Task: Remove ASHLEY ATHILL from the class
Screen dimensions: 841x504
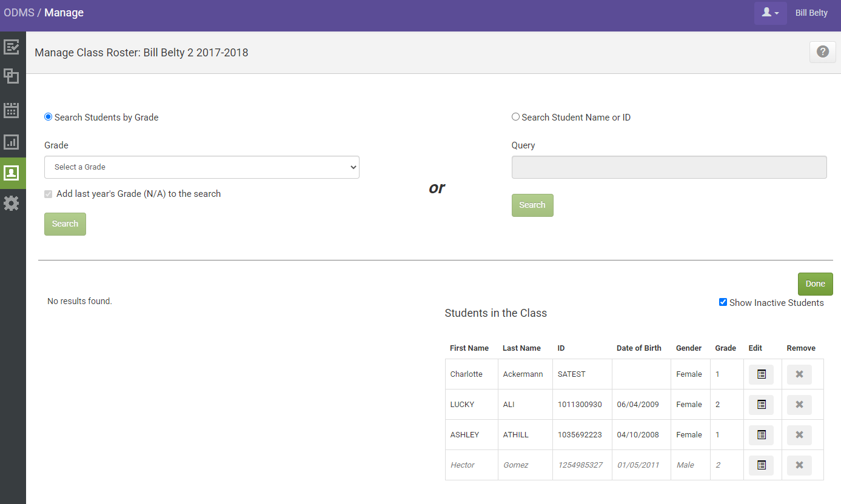Action: pyautogui.click(x=799, y=435)
